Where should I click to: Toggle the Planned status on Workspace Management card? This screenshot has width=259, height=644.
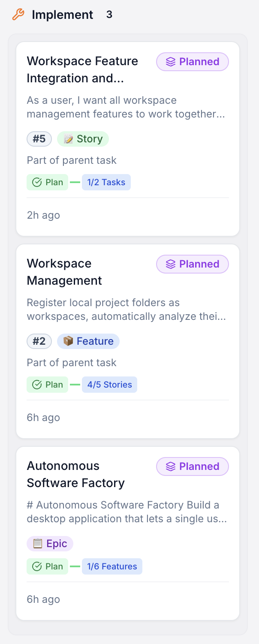click(192, 264)
